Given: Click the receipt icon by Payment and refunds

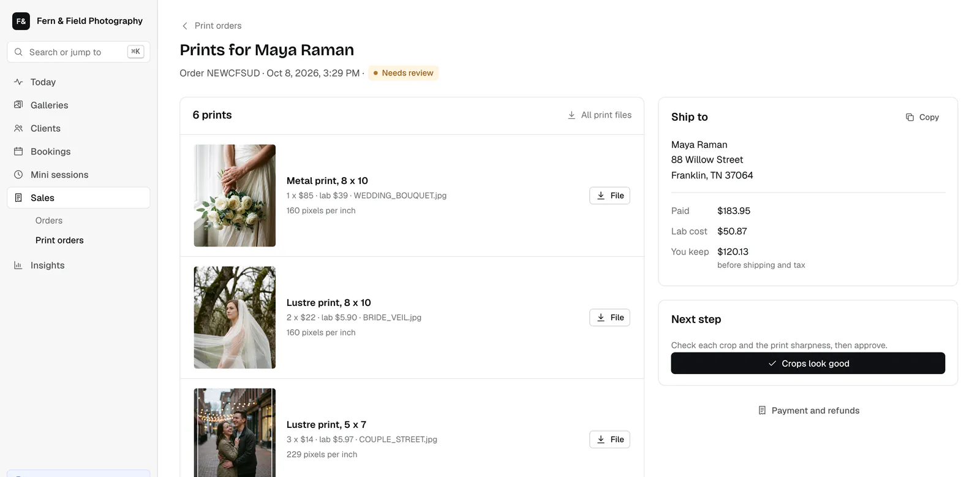Looking at the screenshot, I should [762, 411].
